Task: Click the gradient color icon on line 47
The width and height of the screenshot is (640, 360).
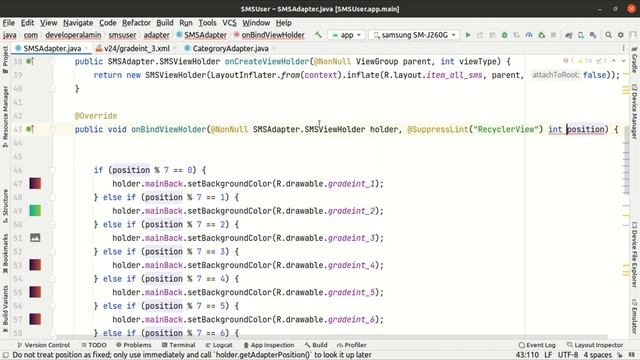Action: click(35, 184)
